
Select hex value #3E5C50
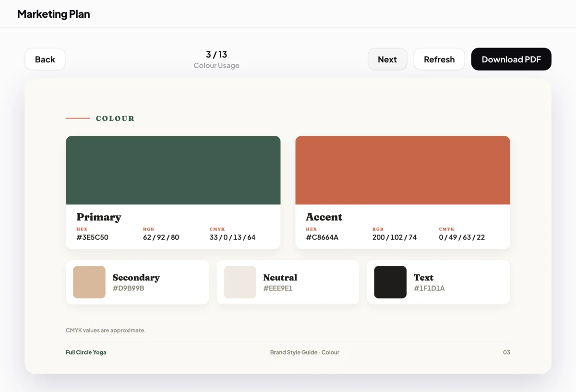[92, 237]
